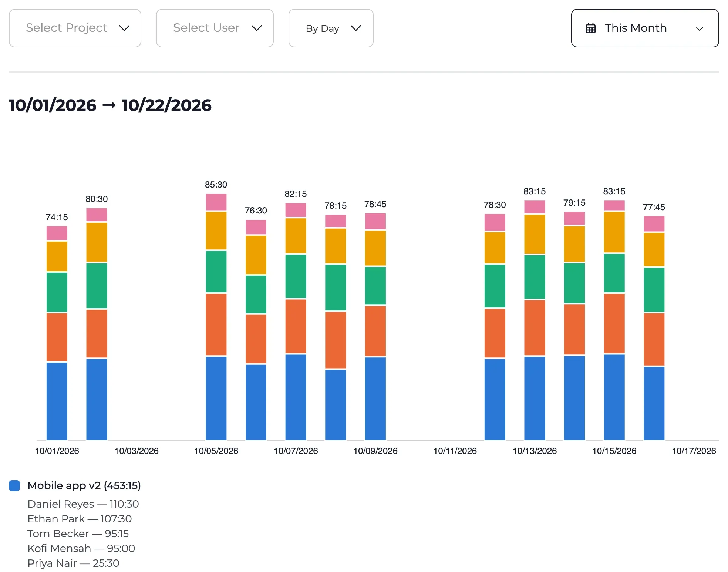
Task: Open the Select User dropdown
Action: click(x=215, y=28)
